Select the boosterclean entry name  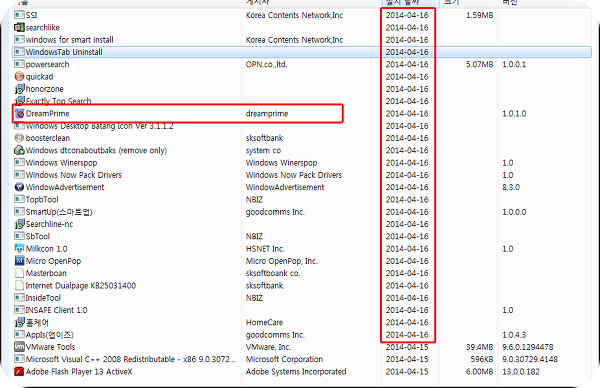tap(48, 138)
